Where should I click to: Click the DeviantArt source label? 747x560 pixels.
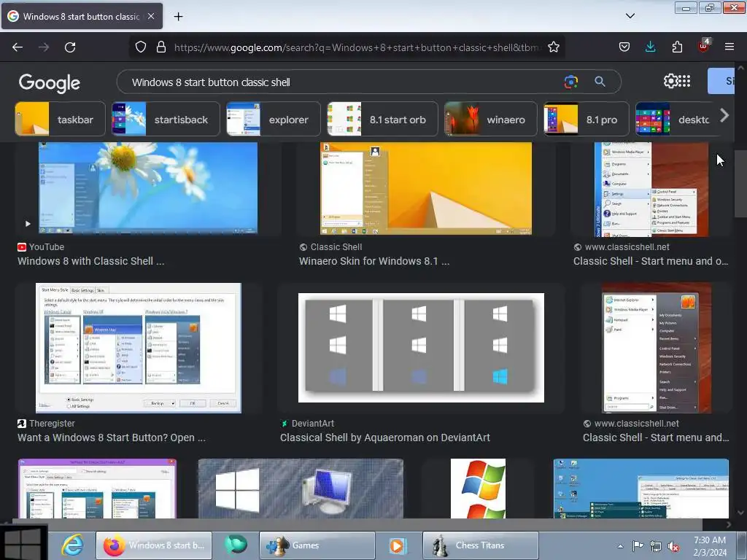point(312,424)
